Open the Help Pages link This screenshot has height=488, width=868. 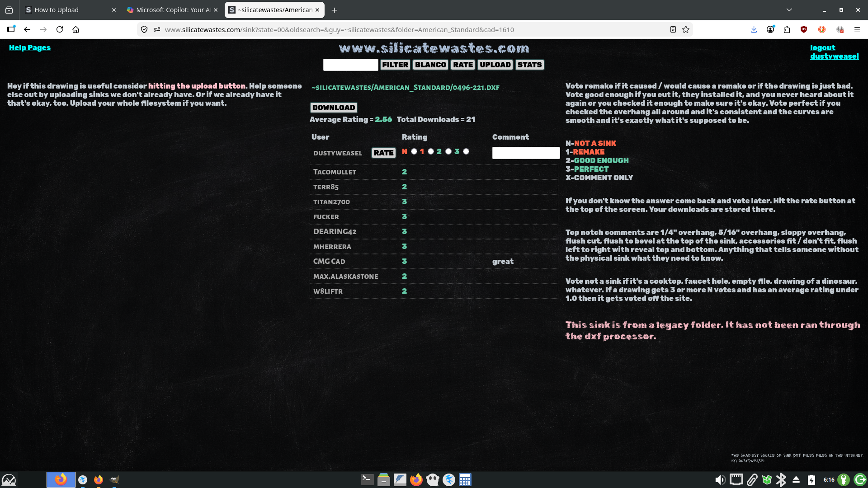[30, 47]
